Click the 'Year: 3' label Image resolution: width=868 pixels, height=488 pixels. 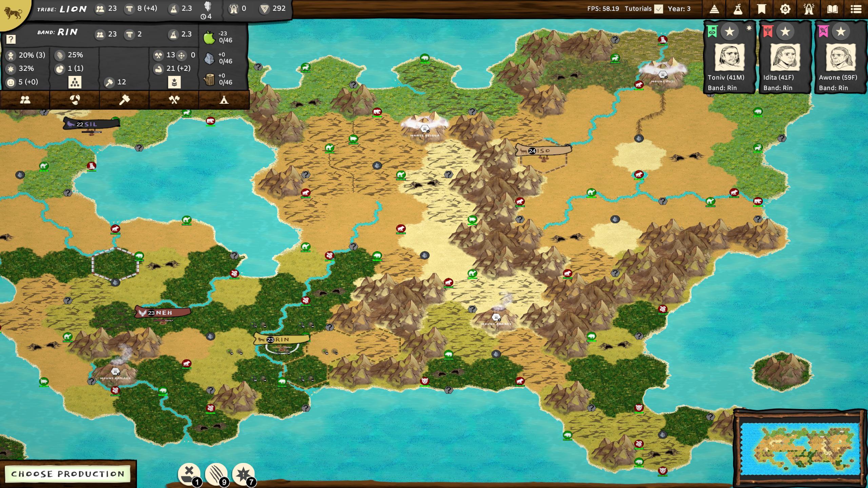pos(679,9)
